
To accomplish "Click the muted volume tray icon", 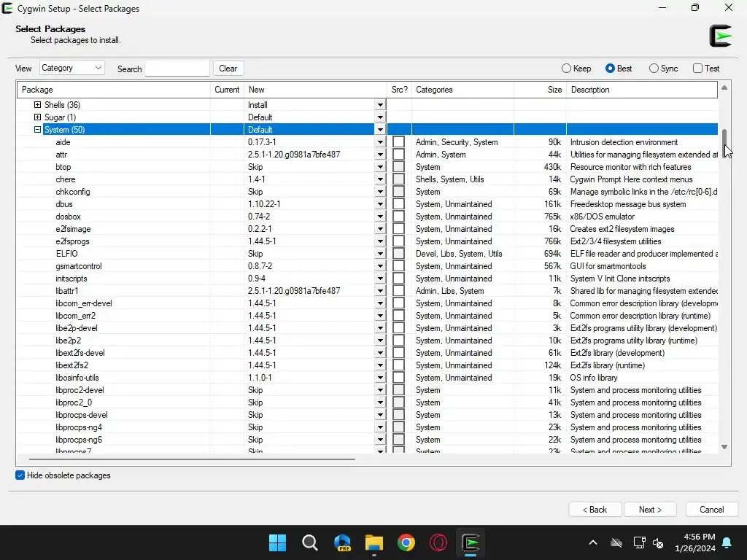I will [x=659, y=542].
